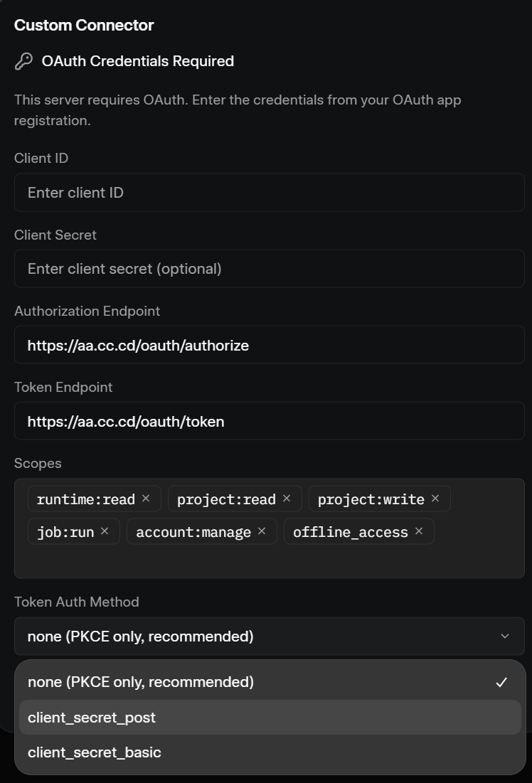Click the key icon beside OAuth Credentials Required
The image size is (532, 783).
pyautogui.click(x=23, y=61)
